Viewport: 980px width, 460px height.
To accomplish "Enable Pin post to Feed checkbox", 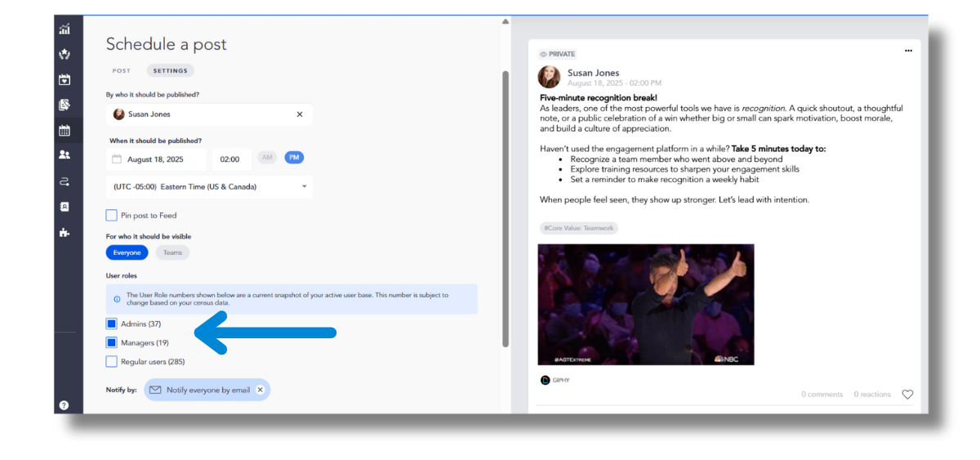I will pos(112,216).
